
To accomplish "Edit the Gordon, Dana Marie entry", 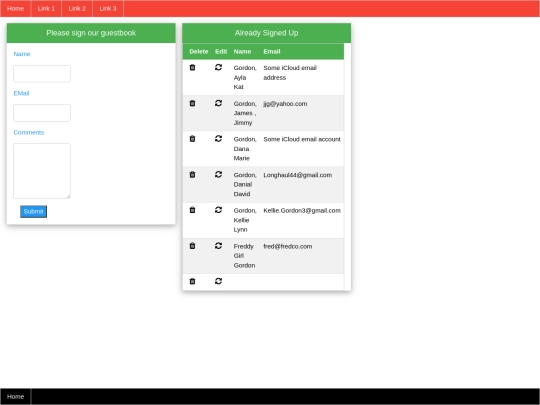I will (x=218, y=139).
